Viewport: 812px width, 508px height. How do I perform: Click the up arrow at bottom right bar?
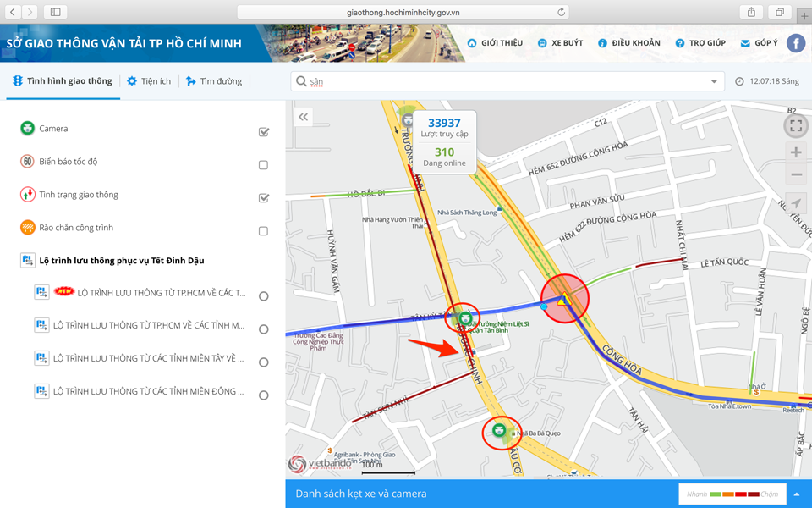(797, 494)
